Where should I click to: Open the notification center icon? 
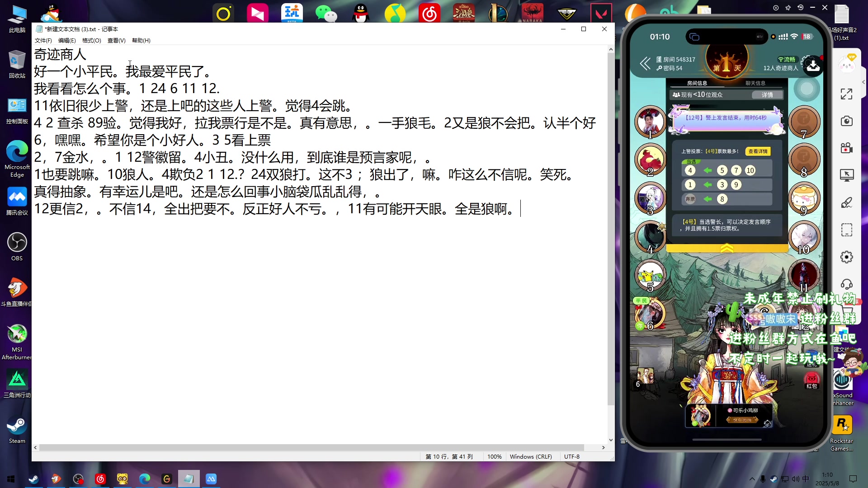click(853, 479)
